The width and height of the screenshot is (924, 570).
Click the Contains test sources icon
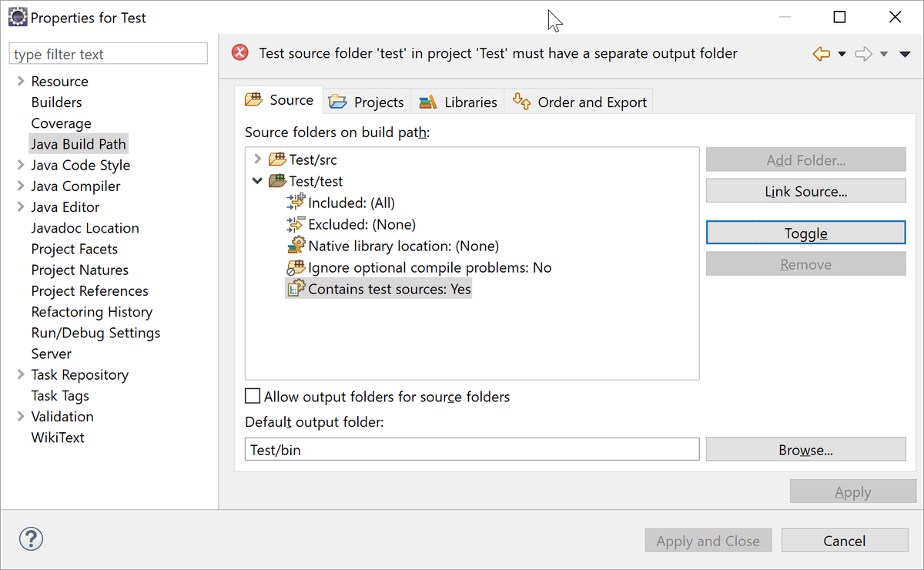coord(296,289)
